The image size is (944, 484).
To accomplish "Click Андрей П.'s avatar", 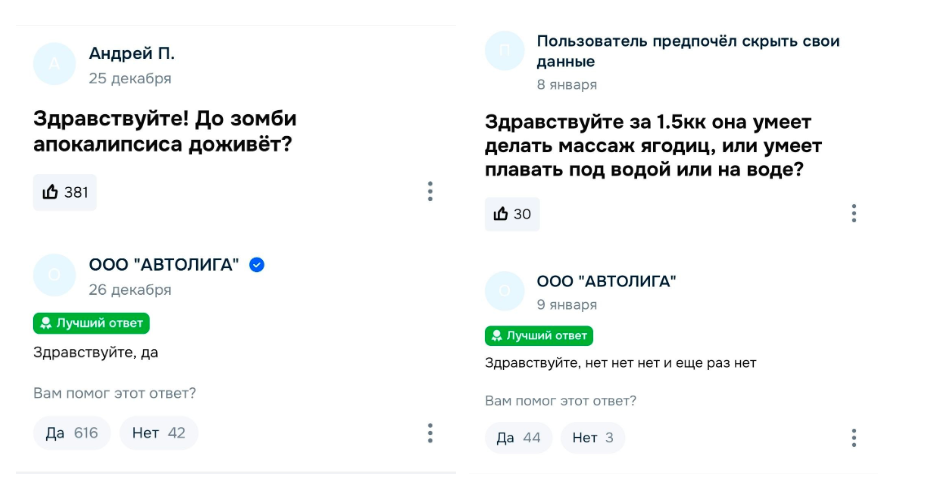I will click(x=54, y=64).
